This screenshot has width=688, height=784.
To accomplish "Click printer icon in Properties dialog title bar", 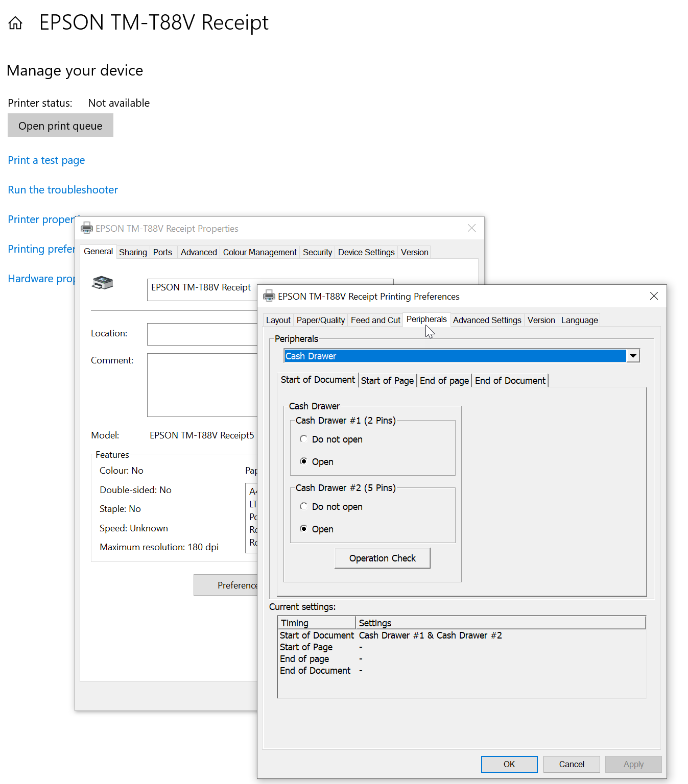I will point(87,228).
